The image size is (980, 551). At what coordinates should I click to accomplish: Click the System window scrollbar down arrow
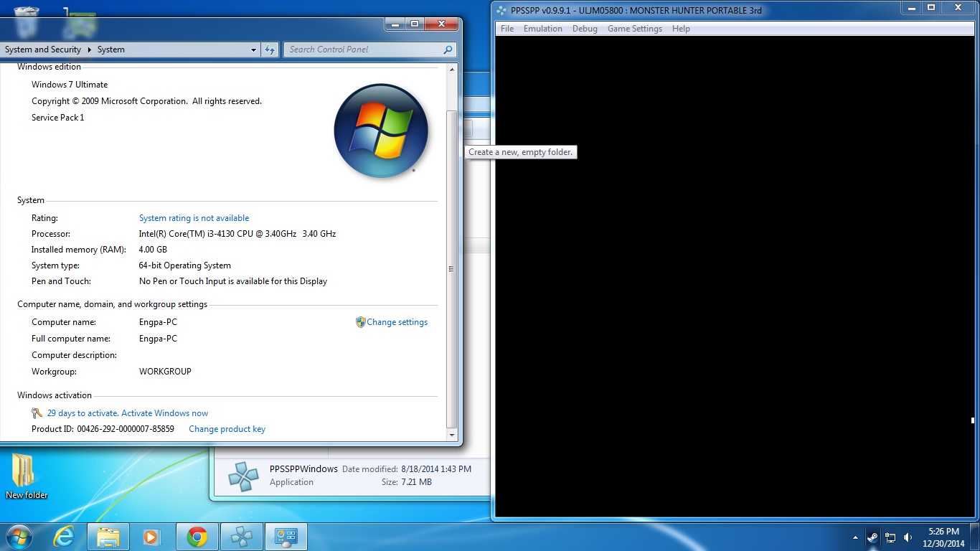point(451,435)
